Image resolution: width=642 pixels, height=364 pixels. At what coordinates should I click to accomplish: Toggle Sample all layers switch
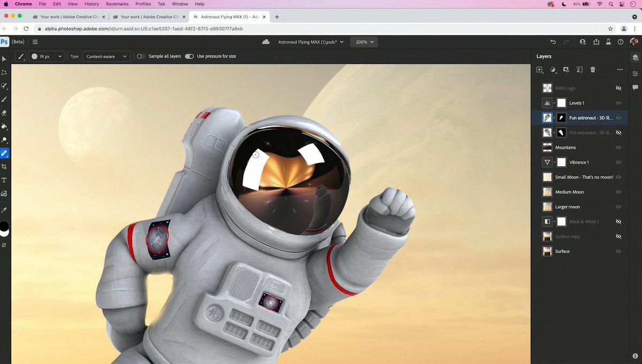click(x=140, y=56)
